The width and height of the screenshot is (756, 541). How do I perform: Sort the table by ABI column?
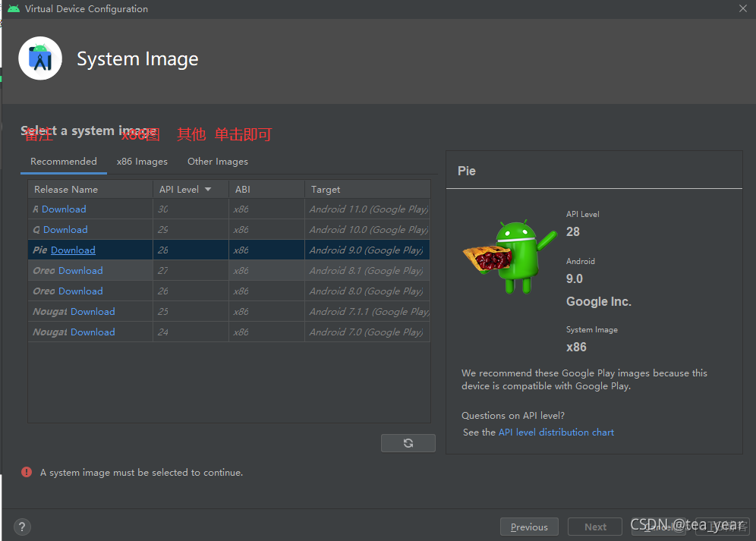tap(242, 188)
